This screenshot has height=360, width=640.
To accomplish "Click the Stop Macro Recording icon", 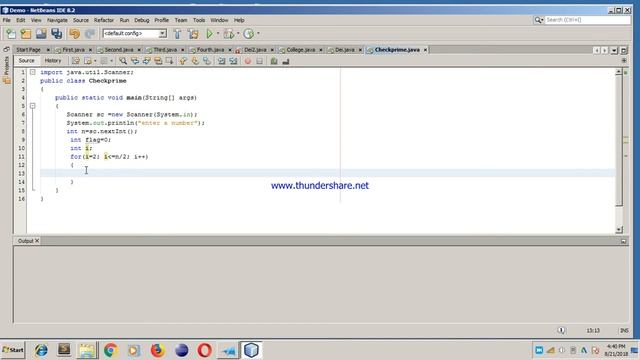I will coord(259,61).
